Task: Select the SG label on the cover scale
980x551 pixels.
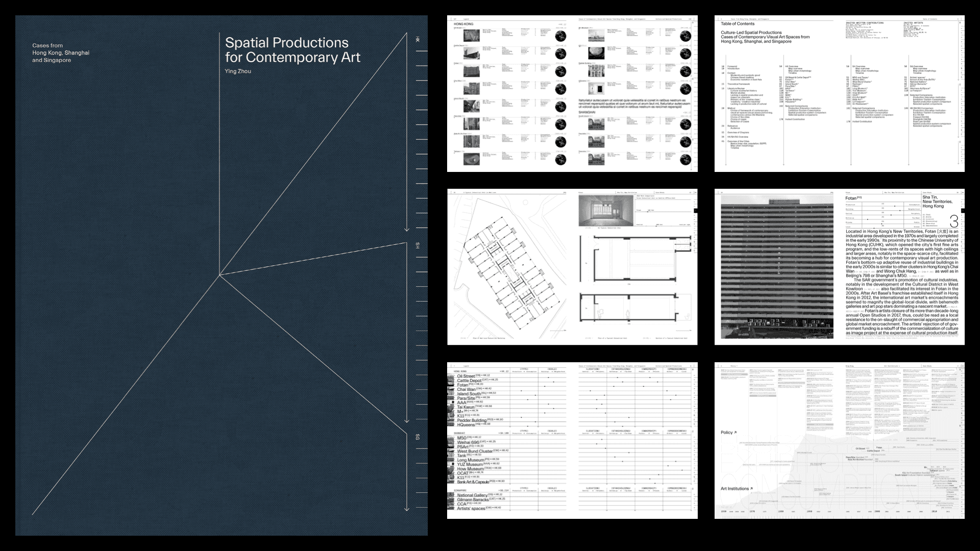Action: pos(418,437)
